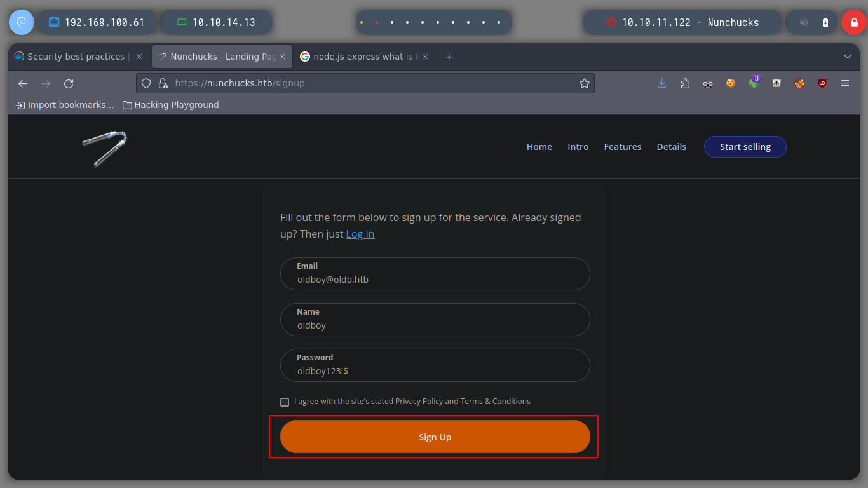Expand the list all tabs chevron

point(847,57)
